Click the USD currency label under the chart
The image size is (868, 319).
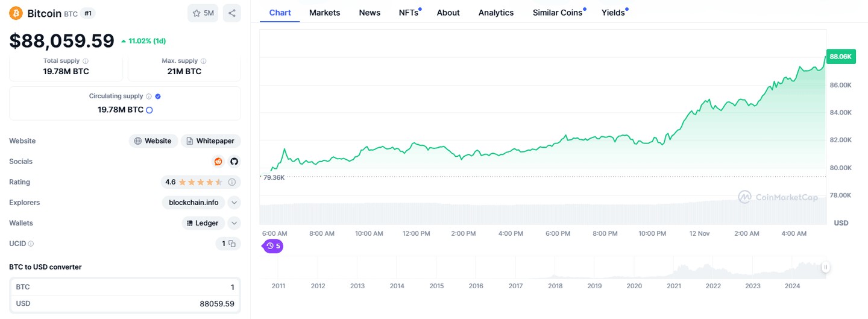coord(841,223)
